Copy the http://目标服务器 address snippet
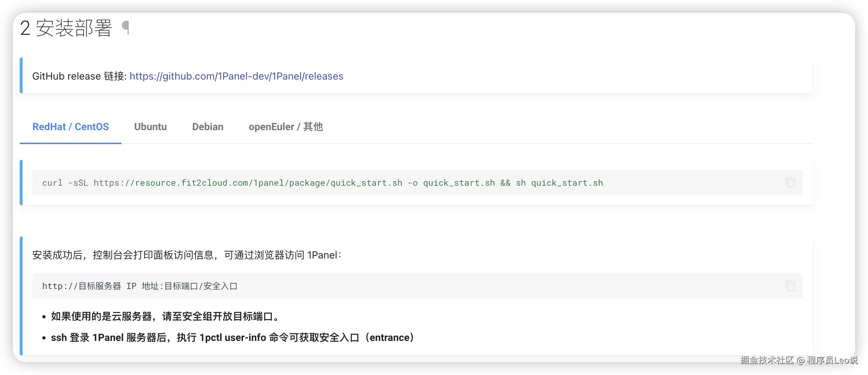The height and width of the screenshot is (375, 868). click(790, 286)
